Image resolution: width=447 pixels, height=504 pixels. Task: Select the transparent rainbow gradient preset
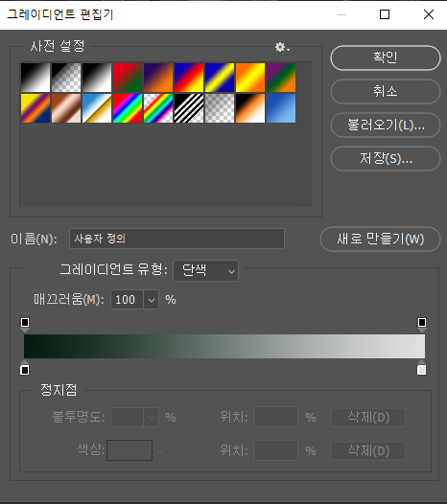(158, 108)
